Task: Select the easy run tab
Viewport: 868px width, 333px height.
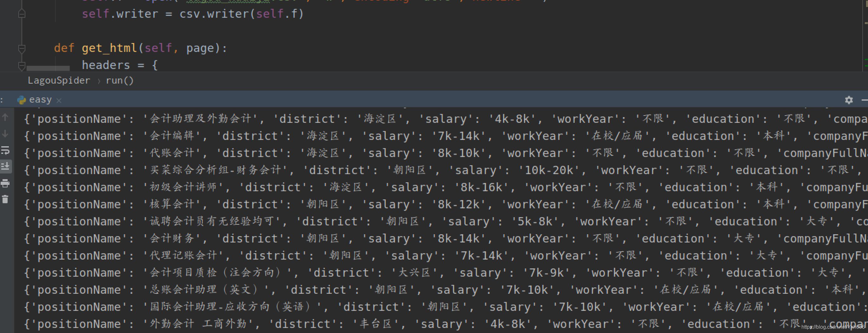Action: pos(40,100)
